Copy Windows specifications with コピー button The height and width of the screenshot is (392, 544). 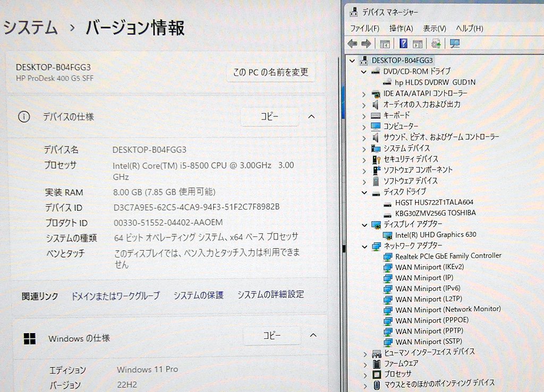(272, 336)
